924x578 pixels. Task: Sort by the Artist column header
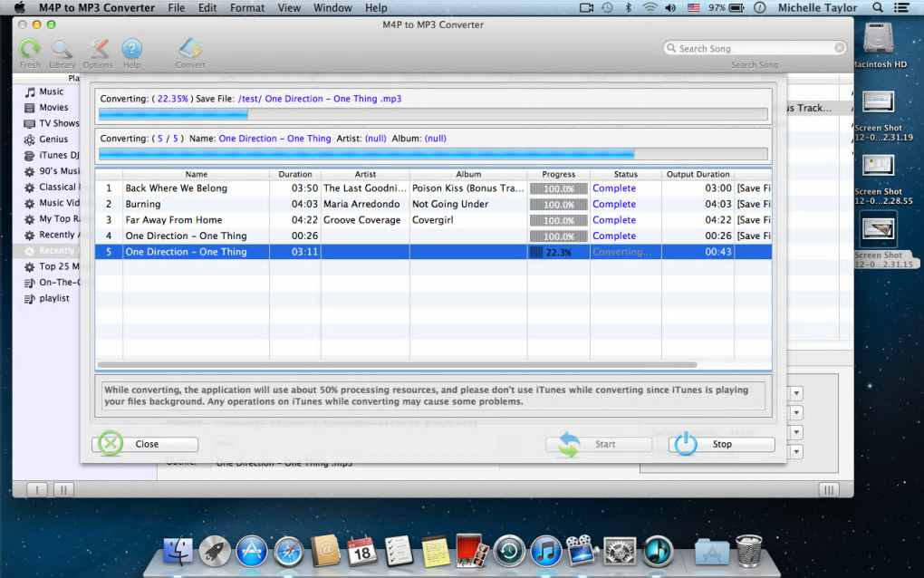click(x=365, y=175)
